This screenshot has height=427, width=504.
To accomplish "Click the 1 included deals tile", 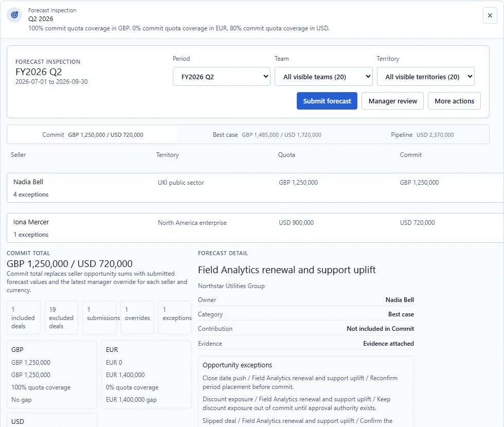I will (24, 317).
